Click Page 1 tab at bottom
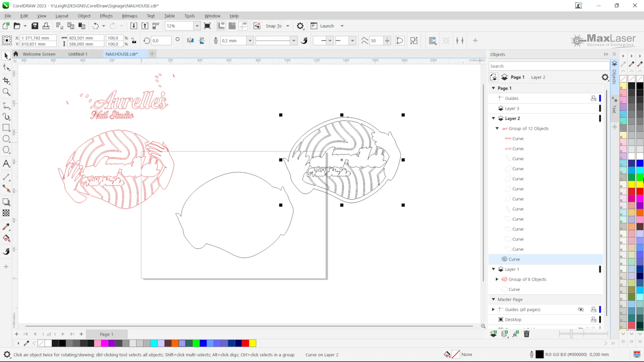 pos(107,334)
